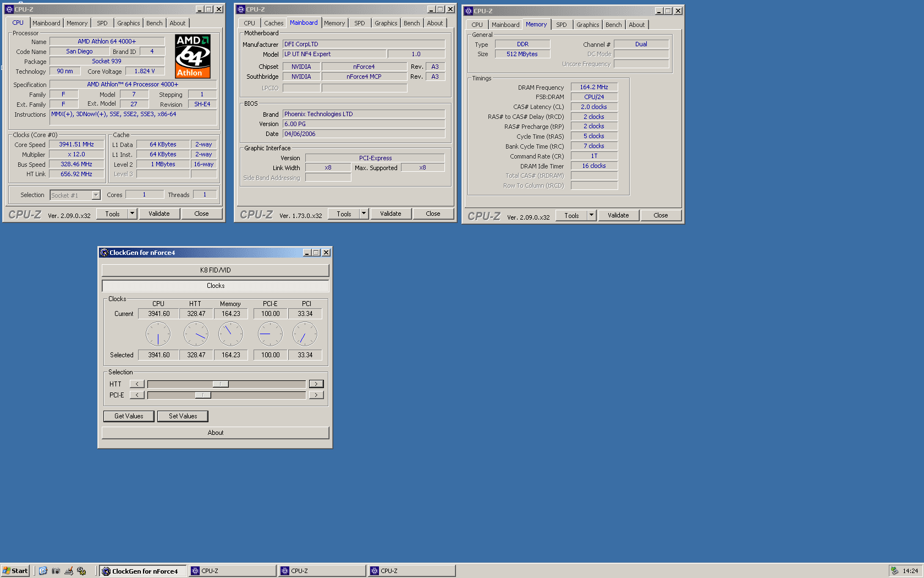Click fourth quick launch taskbar icon

tap(81, 571)
